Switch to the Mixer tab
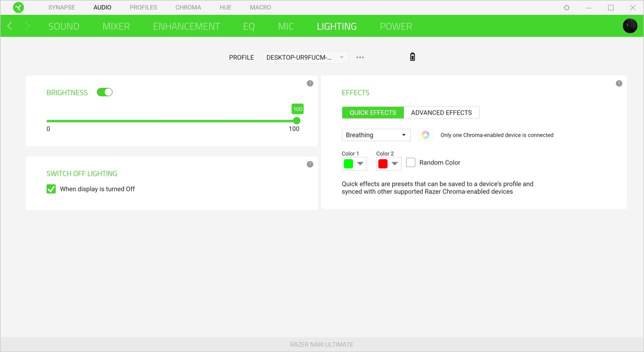The image size is (644, 352). (116, 27)
